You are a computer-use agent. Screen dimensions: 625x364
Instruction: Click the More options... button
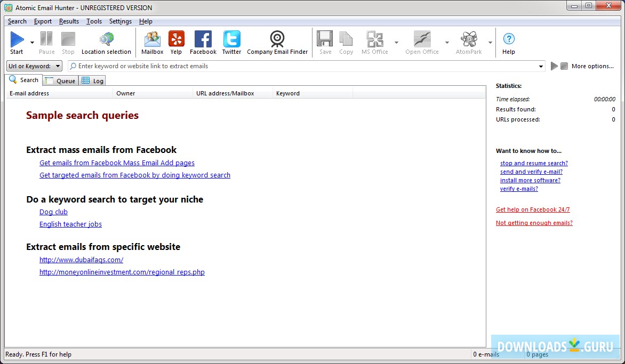592,66
